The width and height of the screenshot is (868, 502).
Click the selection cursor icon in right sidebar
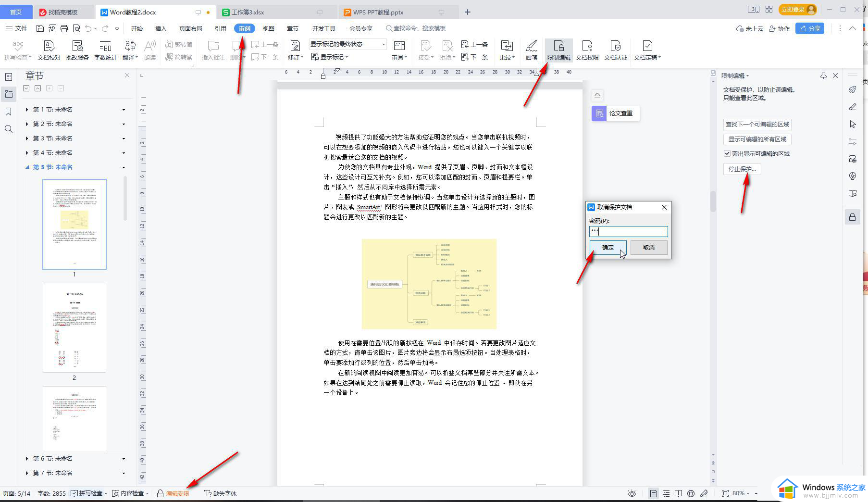(x=853, y=124)
